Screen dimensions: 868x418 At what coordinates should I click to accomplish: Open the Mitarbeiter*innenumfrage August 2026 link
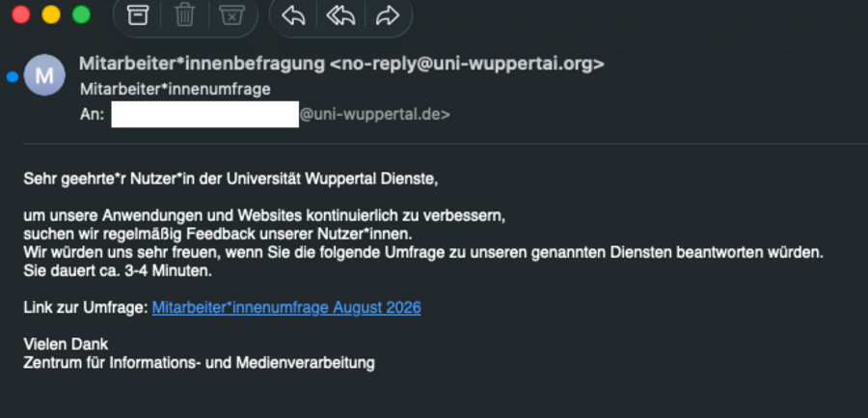tap(286, 307)
